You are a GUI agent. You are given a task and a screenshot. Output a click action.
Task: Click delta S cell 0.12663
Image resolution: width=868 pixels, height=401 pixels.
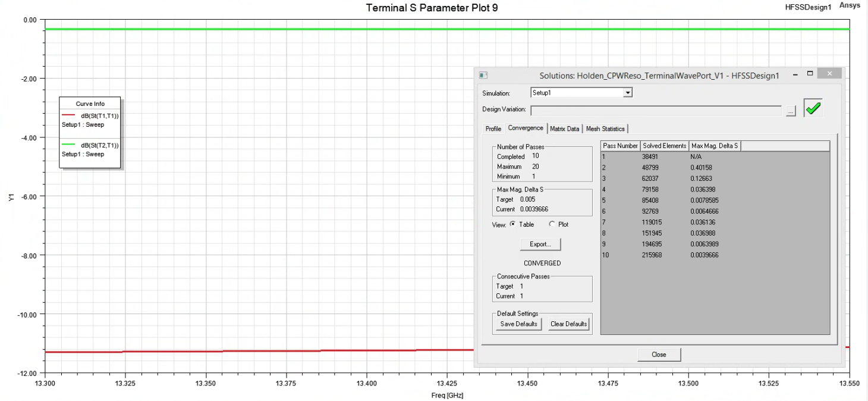[702, 178]
